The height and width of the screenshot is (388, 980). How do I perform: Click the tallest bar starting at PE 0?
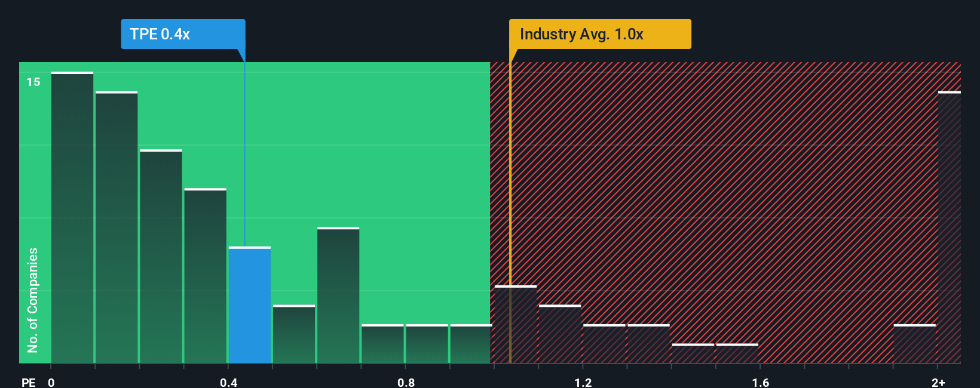pyautogui.click(x=72, y=217)
